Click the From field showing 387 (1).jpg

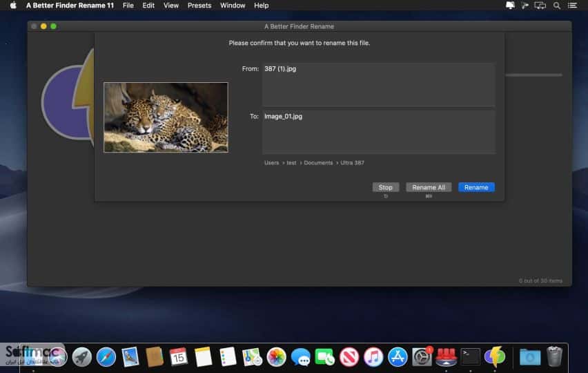pyautogui.click(x=379, y=84)
